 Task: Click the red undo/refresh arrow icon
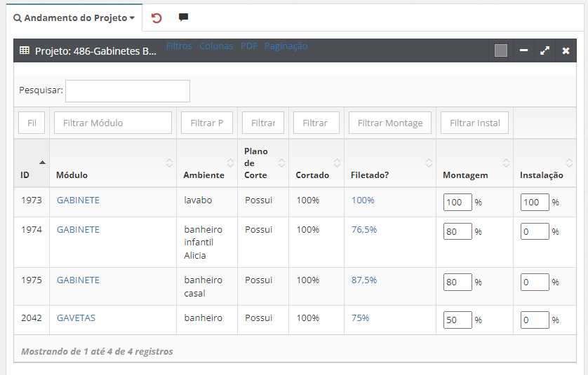coord(156,18)
